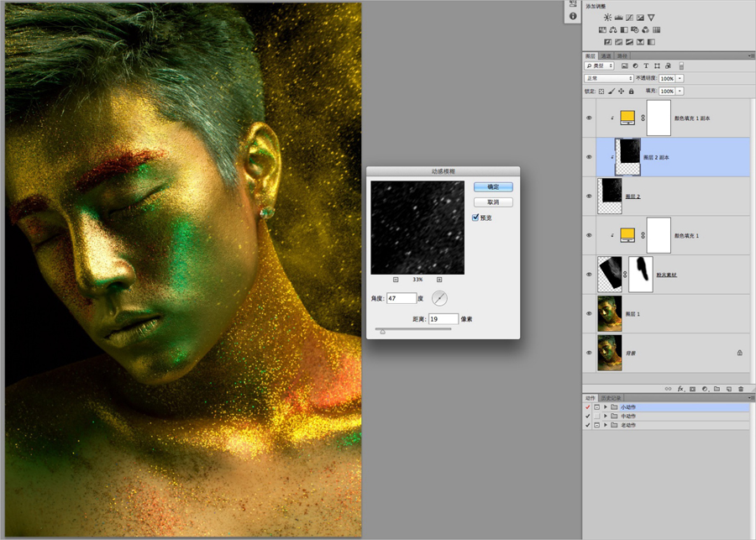Add a layer mask
756x540 pixels.
click(x=693, y=389)
